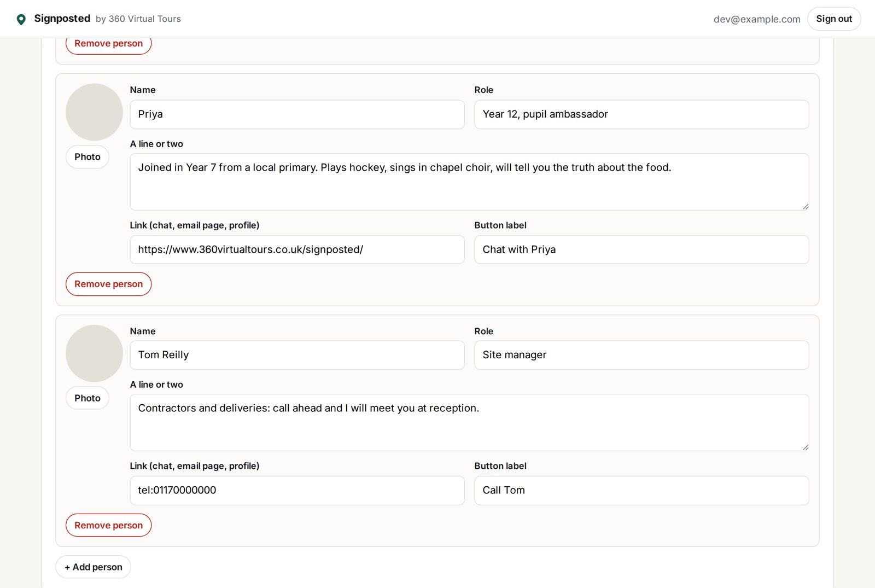The image size is (875, 588).
Task: Edit the Site manager role field
Action: point(641,355)
